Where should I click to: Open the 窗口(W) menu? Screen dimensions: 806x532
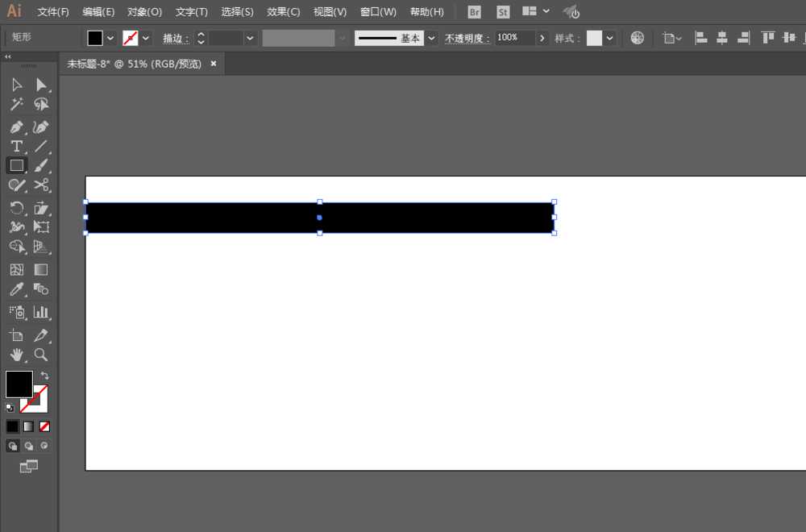tap(378, 12)
